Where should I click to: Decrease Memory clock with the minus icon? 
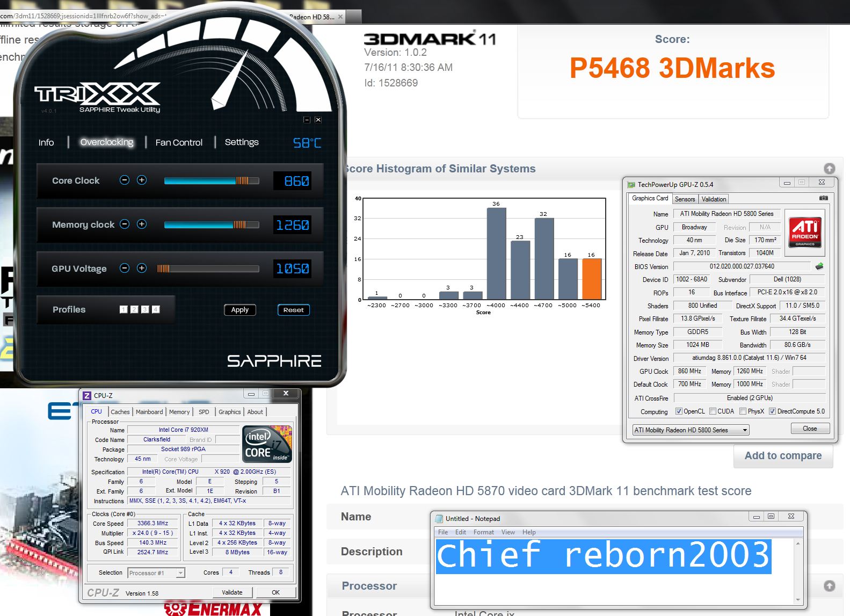click(125, 224)
